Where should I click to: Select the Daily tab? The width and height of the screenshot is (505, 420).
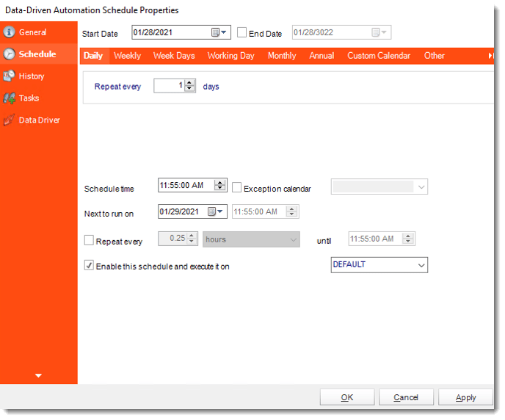tap(93, 56)
